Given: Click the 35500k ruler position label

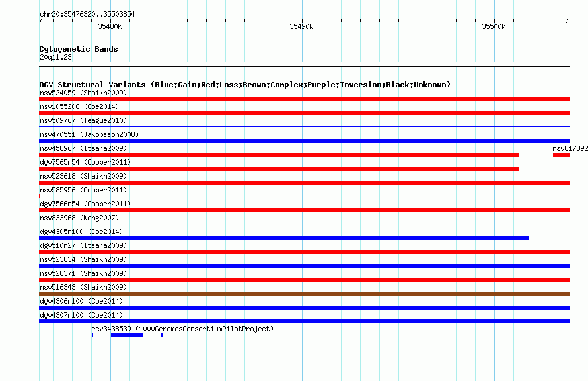Looking at the screenshot, I should pos(494,26).
